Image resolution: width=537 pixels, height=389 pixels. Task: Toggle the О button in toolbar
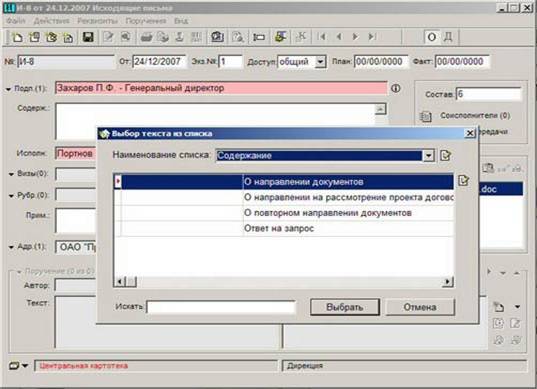pos(432,37)
